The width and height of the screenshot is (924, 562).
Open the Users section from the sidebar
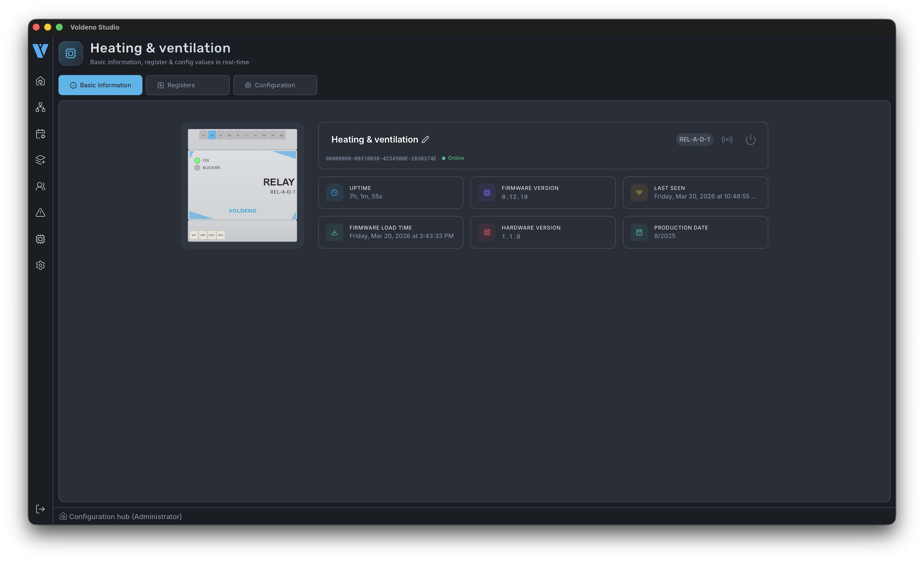coord(40,186)
